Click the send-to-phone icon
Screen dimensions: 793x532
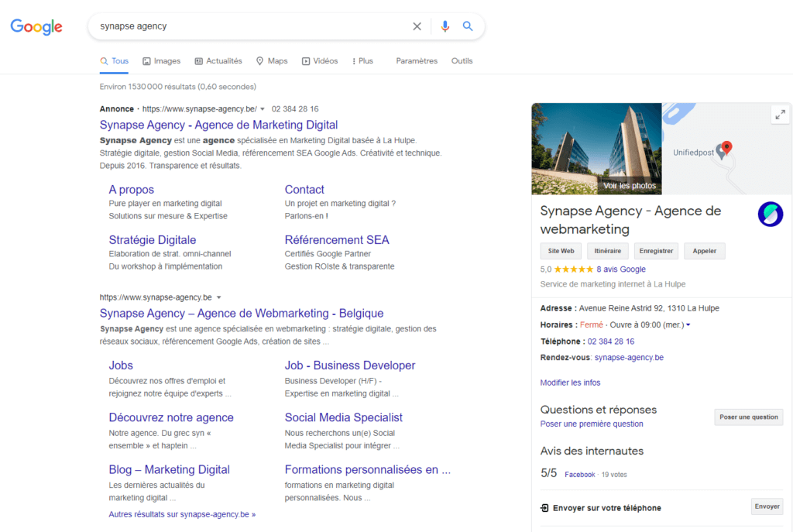coord(544,508)
